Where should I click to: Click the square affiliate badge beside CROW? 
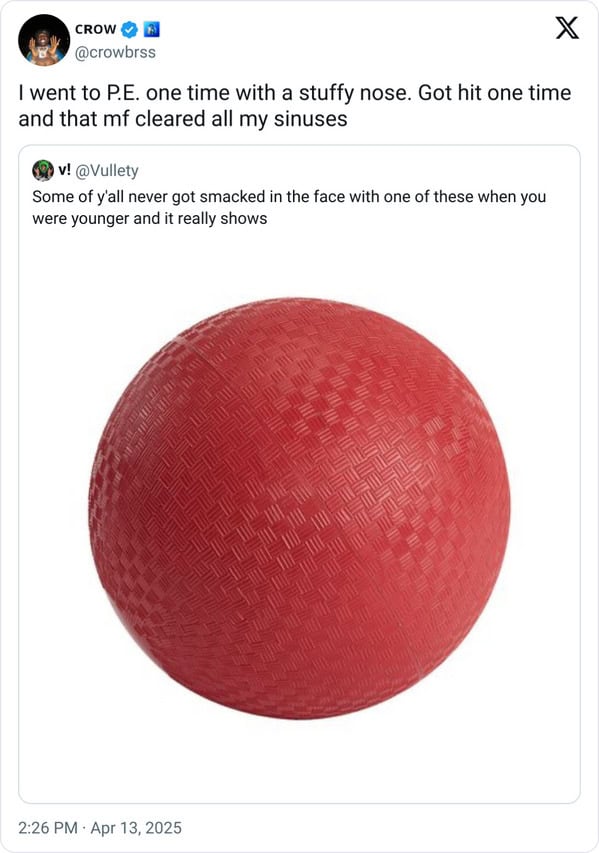(x=151, y=29)
